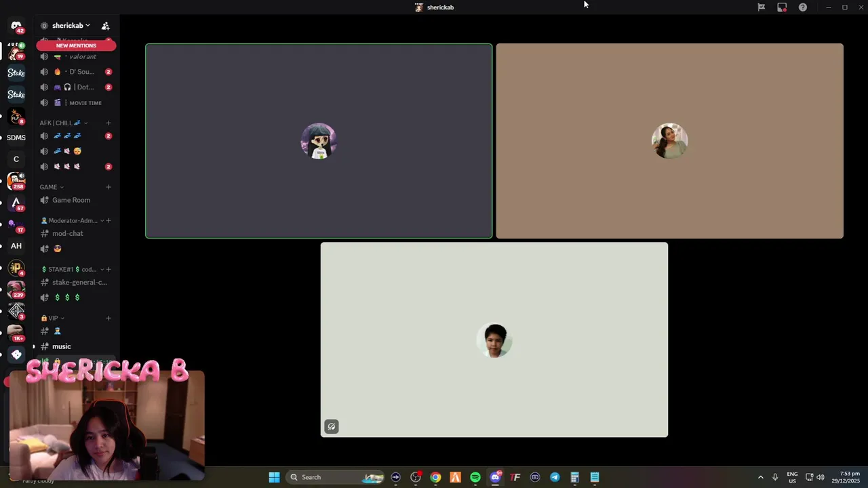
Task: Open the stake-general-c... channel
Action: 76,282
